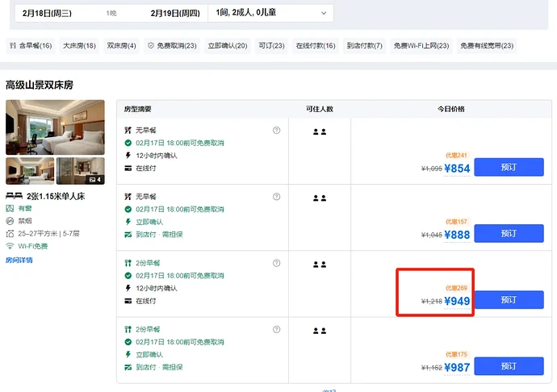This screenshot has width=557, height=392.
Task: Click help icon in the ¥987 rate row
Action: tap(277, 329)
